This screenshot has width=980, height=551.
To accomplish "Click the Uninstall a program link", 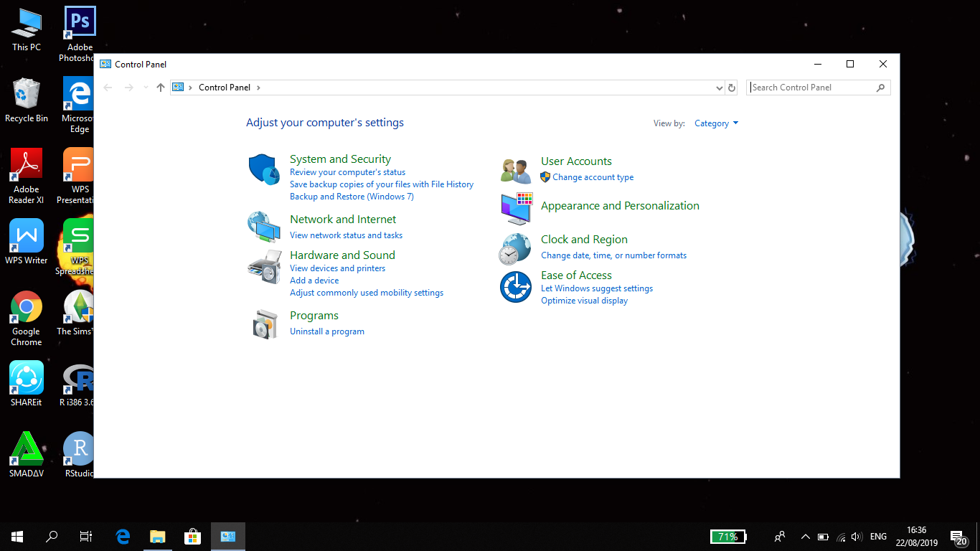I will coord(327,331).
